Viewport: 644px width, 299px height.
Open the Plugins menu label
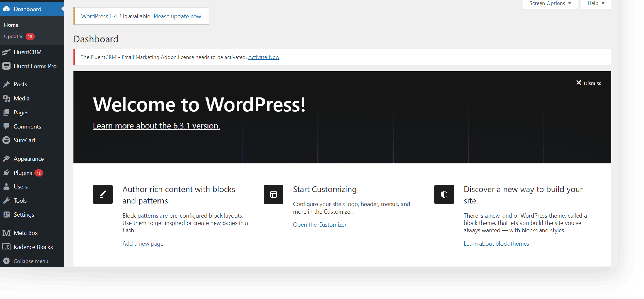tap(23, 173)
